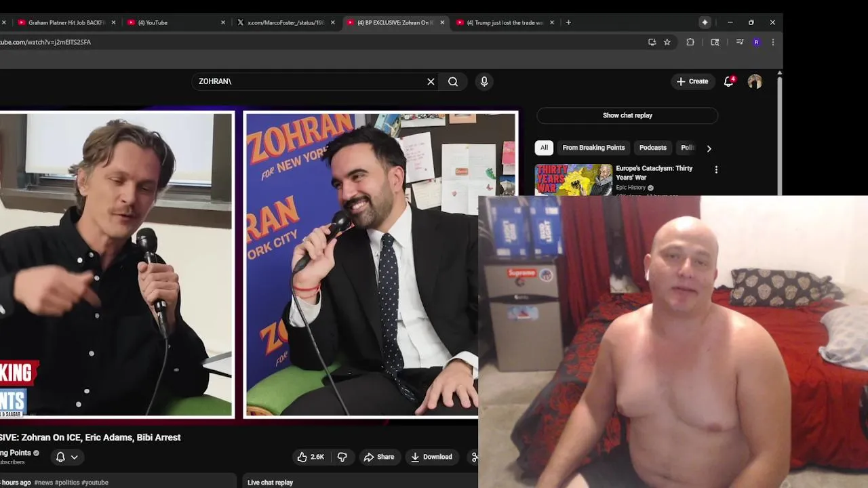Screen dimensions: 868x488
Task: Open Chrome Extensions puzzle icon
Action: tap(690, 42)
